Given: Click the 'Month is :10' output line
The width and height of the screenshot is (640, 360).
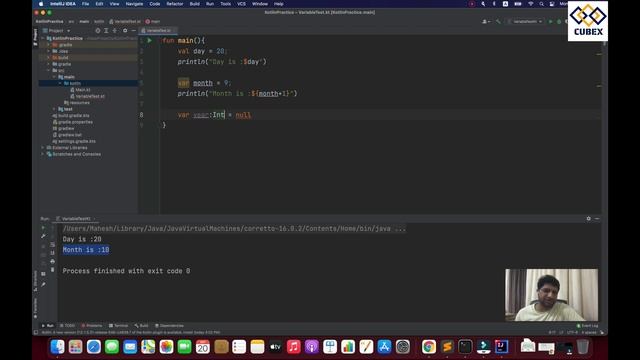Looking at the screenshot, I should click(86, 250).
